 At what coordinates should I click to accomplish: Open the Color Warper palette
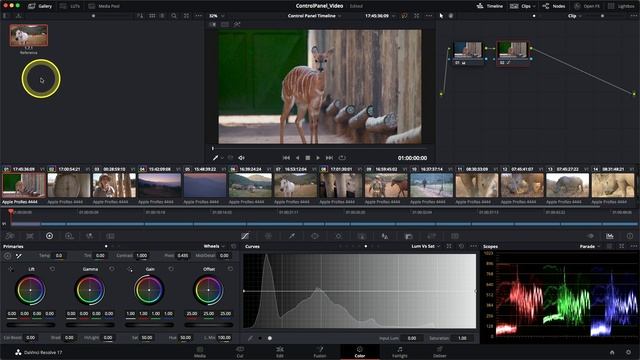point(268,236)
